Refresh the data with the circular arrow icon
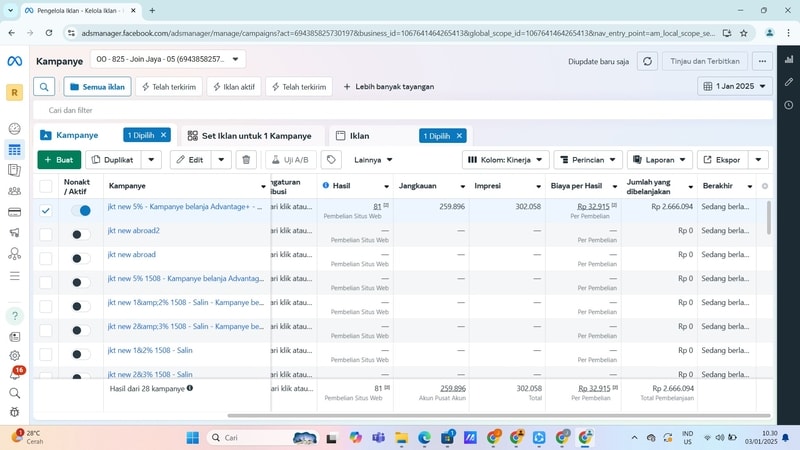The width and height of the screenshot is (800, 450). pos(647,61)
